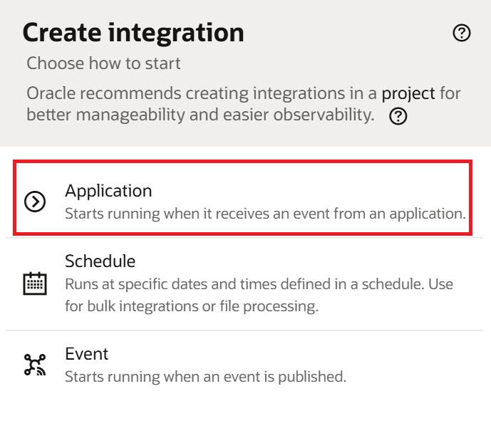
Task: Click 'Starts running when an event is published'
Action: [x=205, y=377]
